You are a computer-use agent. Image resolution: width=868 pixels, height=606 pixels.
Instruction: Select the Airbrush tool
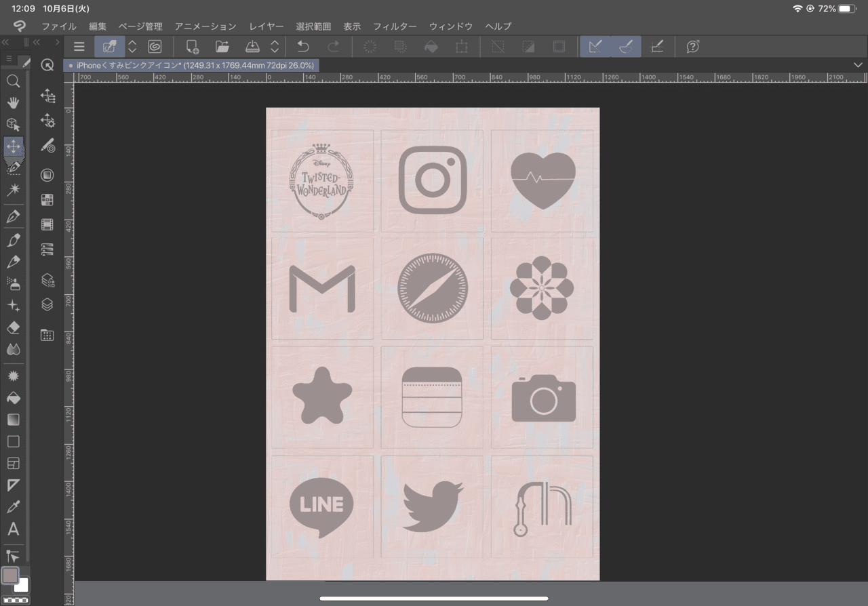pyautogui.click(x=13, y=283)
